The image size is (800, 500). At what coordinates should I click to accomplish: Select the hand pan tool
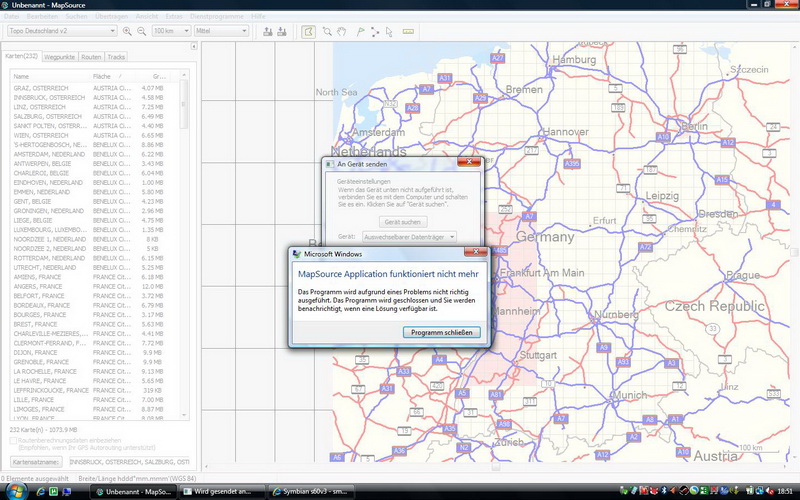point(341,32)
